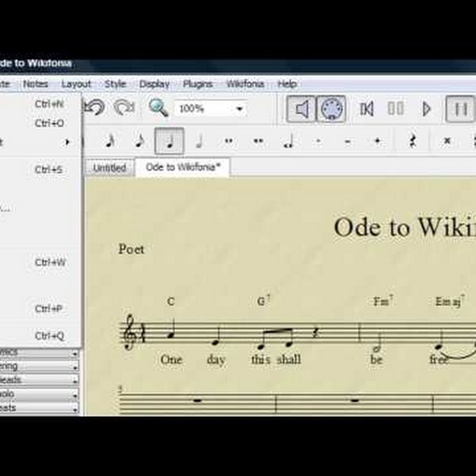The height and width of the screenshot is (476, 476).
Task: Select the quarter rest in first measure
Action: 316,334
